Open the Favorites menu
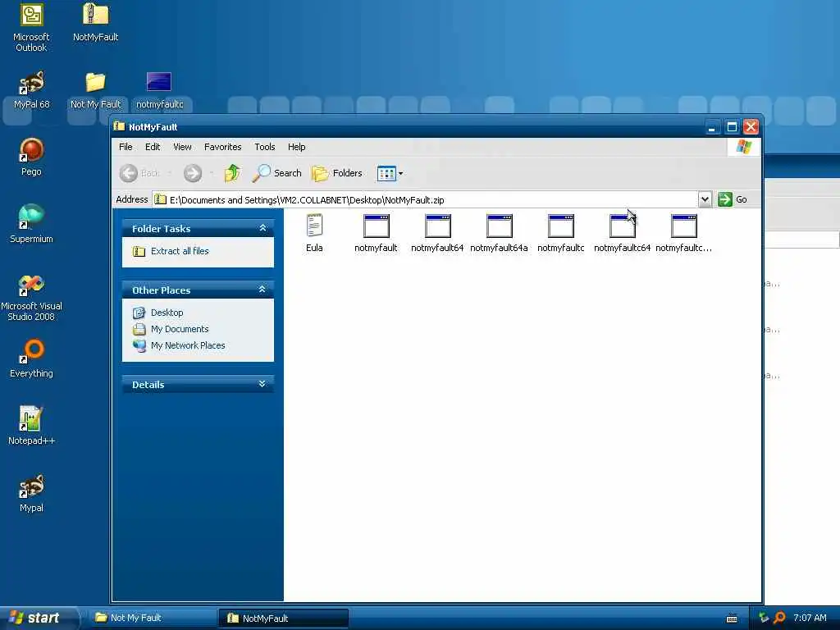The image size is (840, 630). click(x=223, y=147)
